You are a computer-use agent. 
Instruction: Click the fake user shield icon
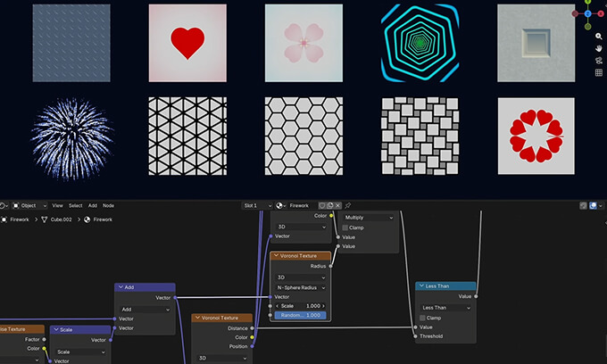tap(322, 205)
